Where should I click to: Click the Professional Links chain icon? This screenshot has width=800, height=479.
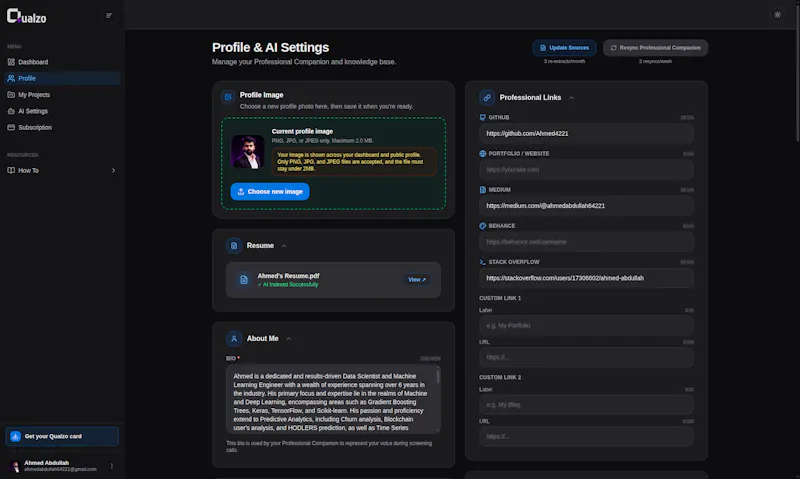[x=487, y=97]
